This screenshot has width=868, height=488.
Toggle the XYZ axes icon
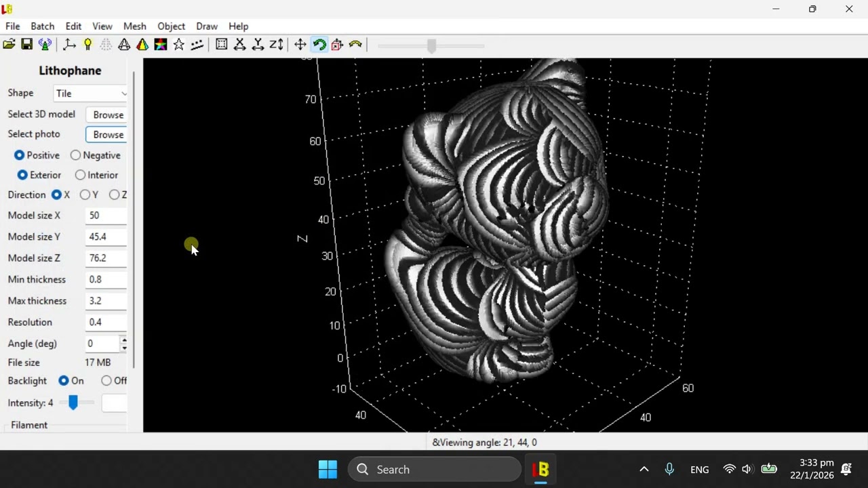tap(69, 45)
